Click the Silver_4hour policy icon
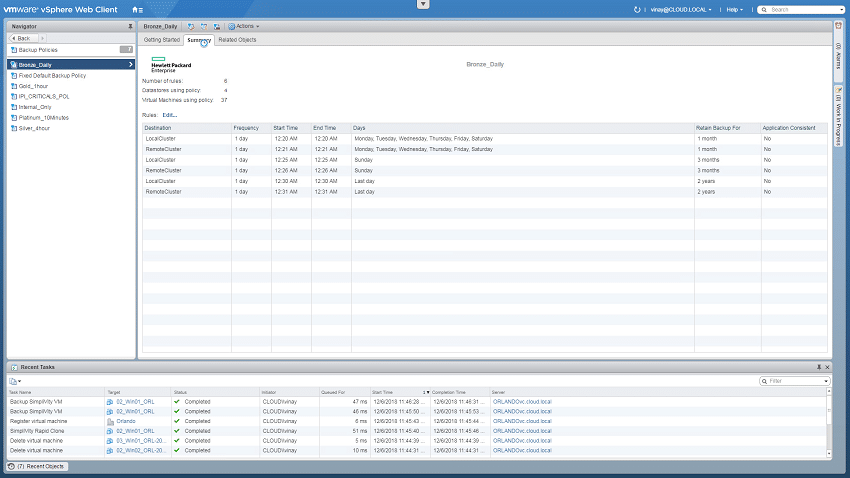The image size is (850, 478). [x=14, y=128]
